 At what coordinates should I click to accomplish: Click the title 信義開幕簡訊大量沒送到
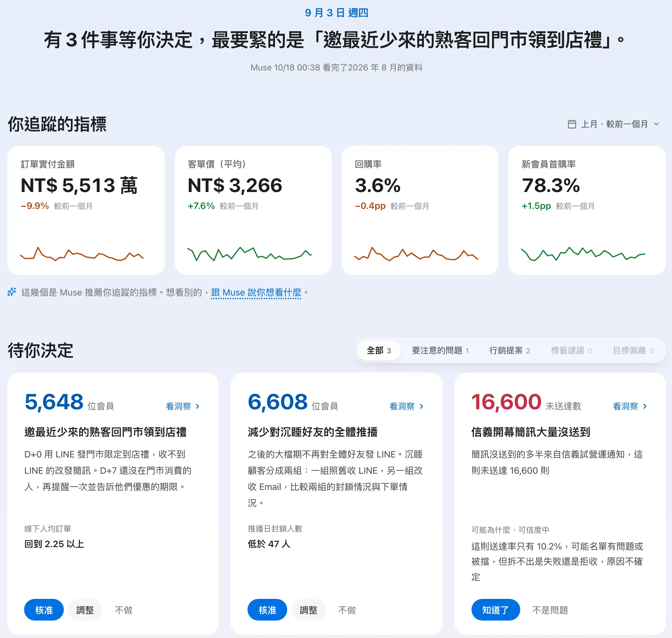530,432
